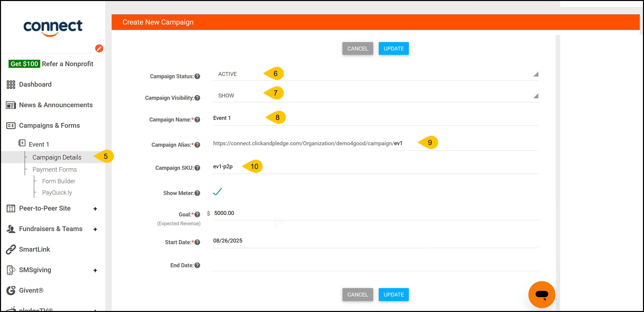Toggle the Show Meter checkmark

[x=217, y=192]
